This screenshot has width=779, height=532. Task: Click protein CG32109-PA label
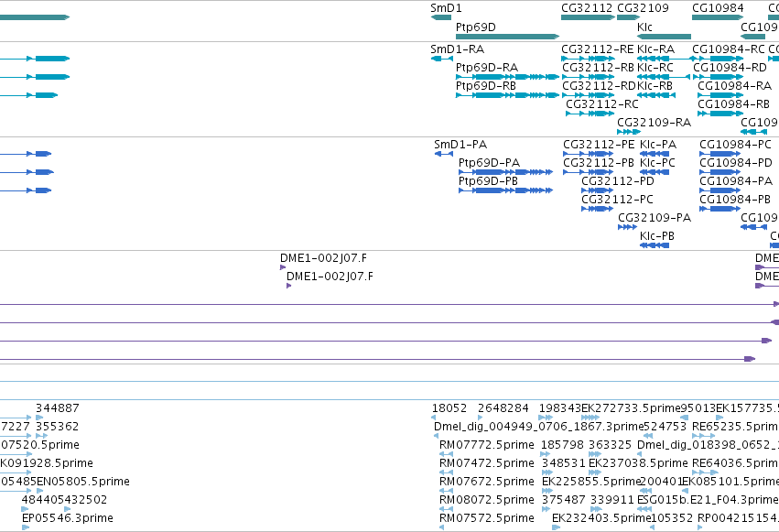[x=655, y=218]
